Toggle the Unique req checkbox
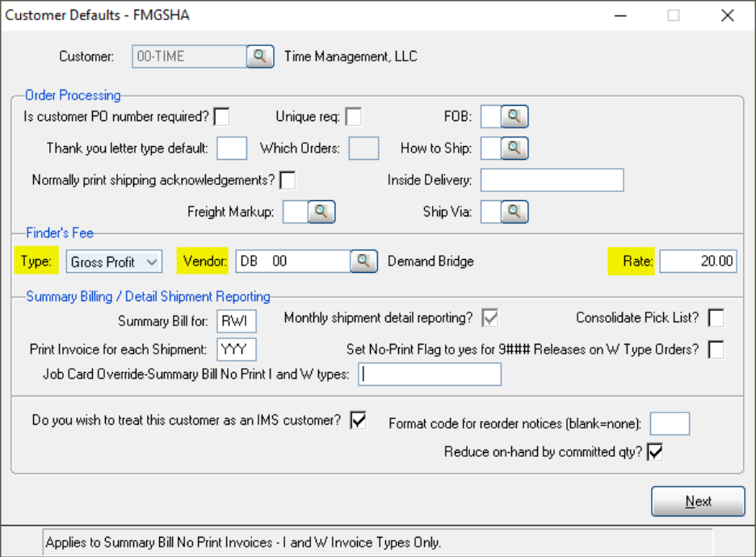The width and height of the screenshot is (756, 557). tap(354, 116)
